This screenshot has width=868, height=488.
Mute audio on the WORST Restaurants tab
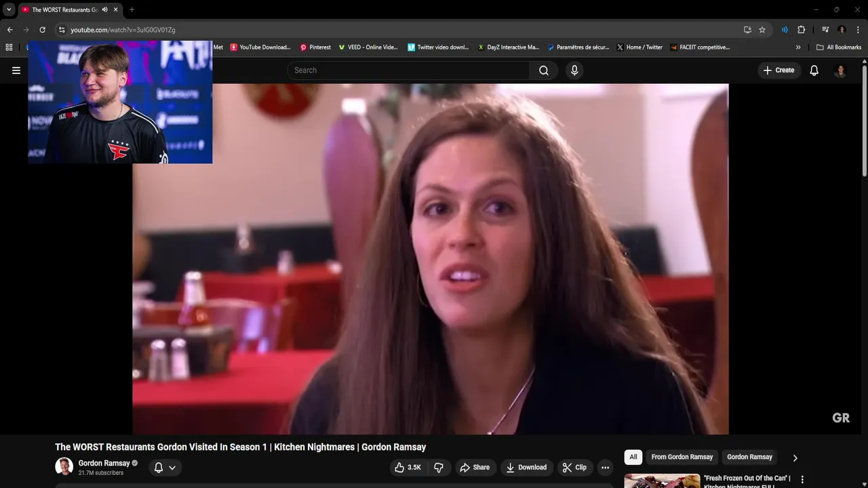click(105, 9)
